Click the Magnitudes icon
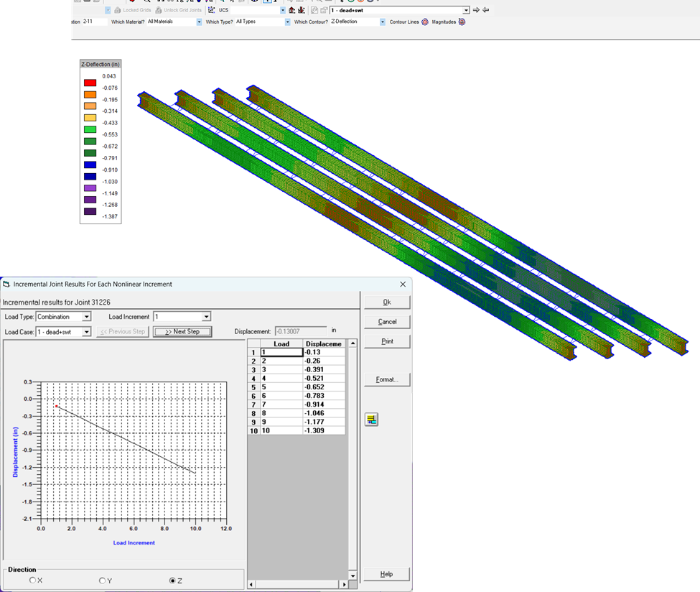700x592 pixels. 462,22
